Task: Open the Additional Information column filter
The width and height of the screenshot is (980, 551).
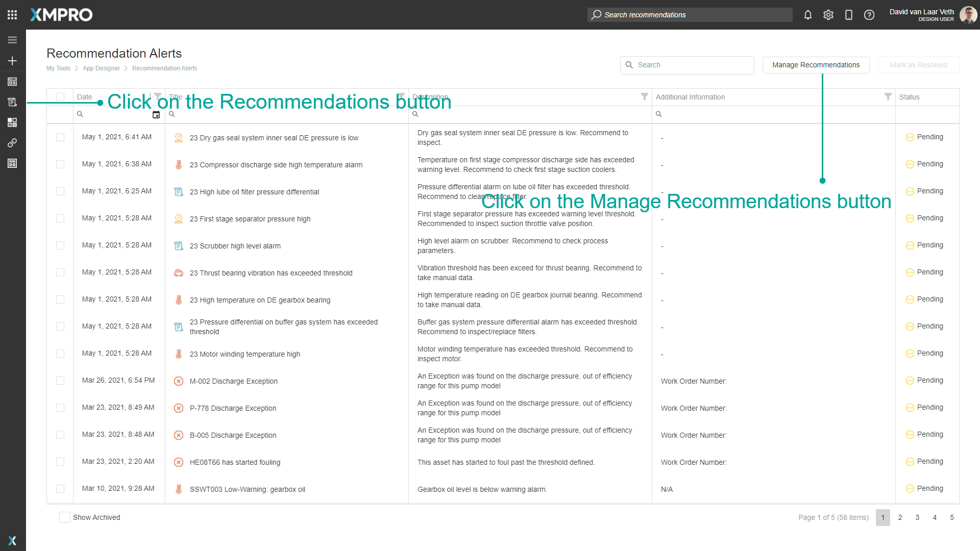Action: tap(888, 96)
